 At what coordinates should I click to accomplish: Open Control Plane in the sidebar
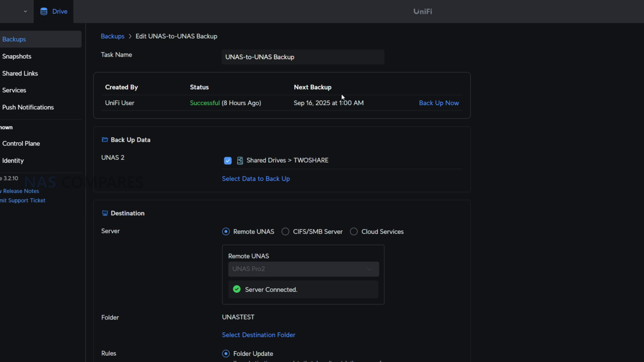point(21,144)
